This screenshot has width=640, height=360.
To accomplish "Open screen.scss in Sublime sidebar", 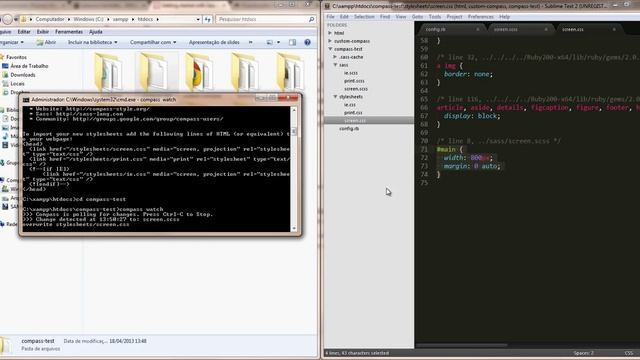I will (356, 89).
